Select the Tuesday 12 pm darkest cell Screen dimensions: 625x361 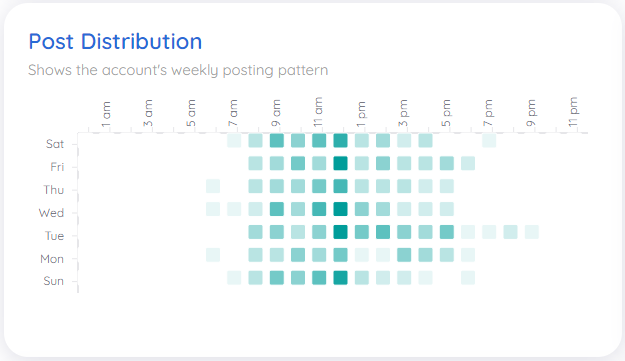pos(340,232)
